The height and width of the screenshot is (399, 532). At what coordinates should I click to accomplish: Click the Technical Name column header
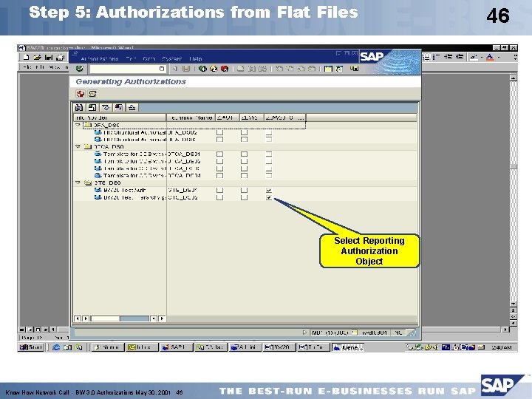pos(191,117)
